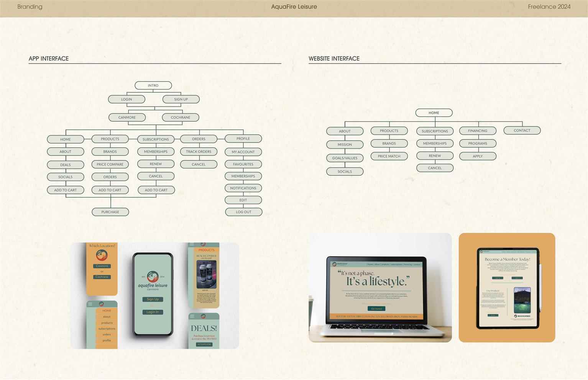The image size is (588, 380).
Task: Select the COCHRANE node
Action: tap(181, 117)
